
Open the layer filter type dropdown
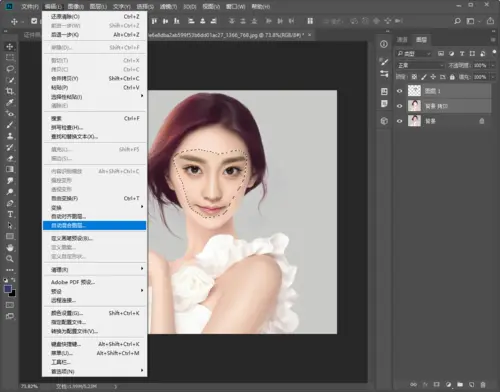click(x=414, y=54)
